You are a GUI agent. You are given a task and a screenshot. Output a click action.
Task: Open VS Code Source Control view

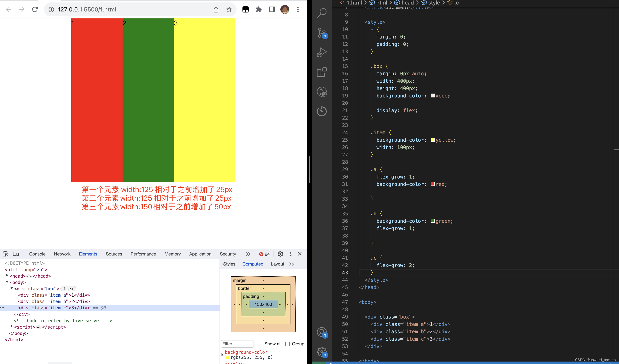322,33
